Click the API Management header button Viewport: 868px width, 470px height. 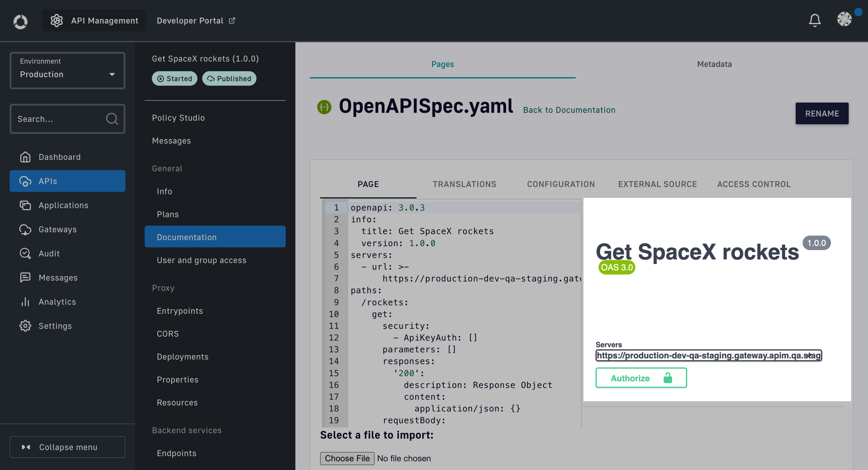94,21
